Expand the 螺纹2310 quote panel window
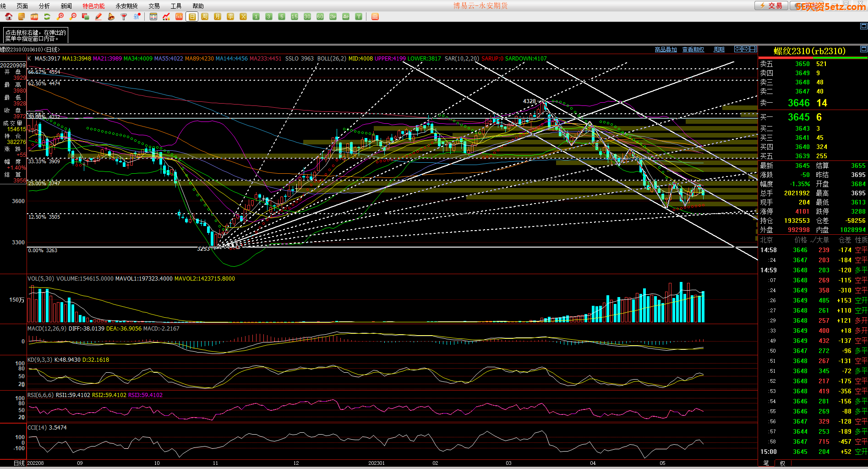The image size is (868, 469). point(863,49)
